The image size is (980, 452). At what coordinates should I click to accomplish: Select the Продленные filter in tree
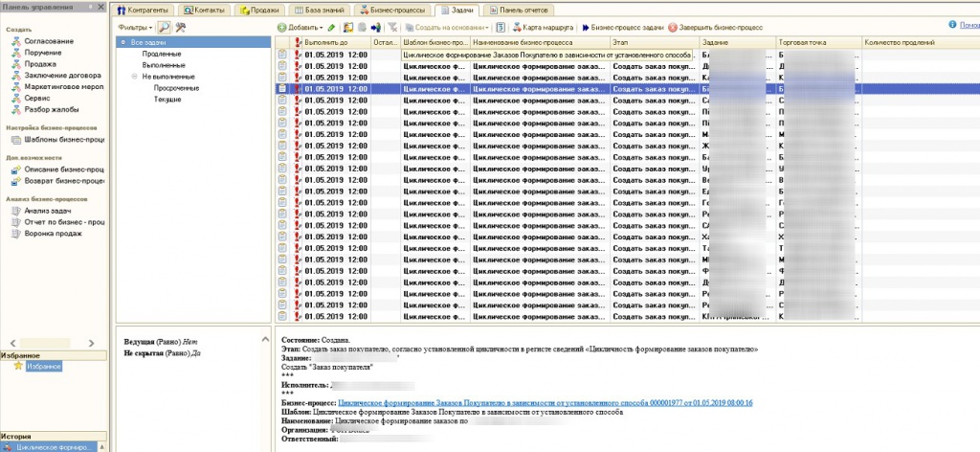click(161, 54)
